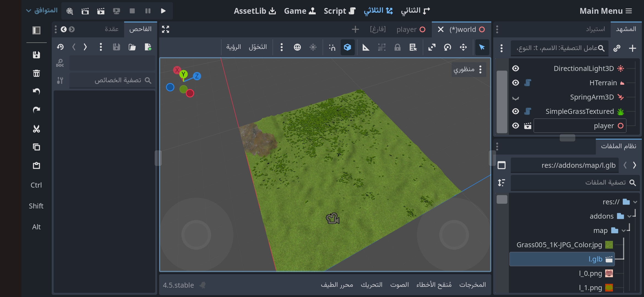Image resolution: width=644 pixels, height=297 pixels.
Task: Hide the DirectionalLight3D node
Action: point(515,68)
